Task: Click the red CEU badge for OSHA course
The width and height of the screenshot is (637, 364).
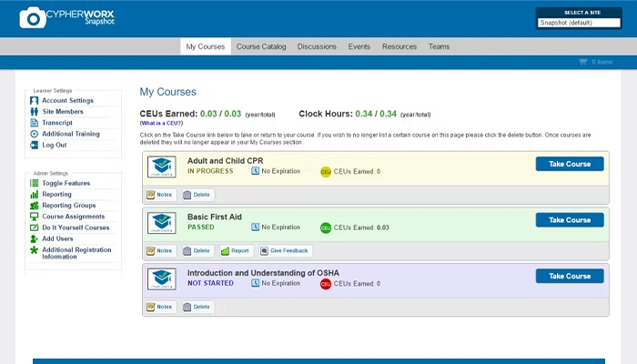Action: 326,284
